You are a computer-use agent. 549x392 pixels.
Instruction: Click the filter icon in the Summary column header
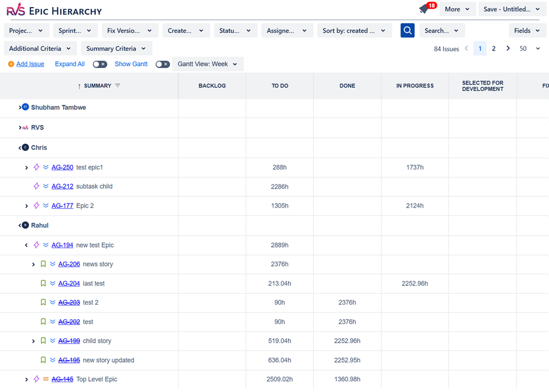pyautogui.click(x=118, y=86)
